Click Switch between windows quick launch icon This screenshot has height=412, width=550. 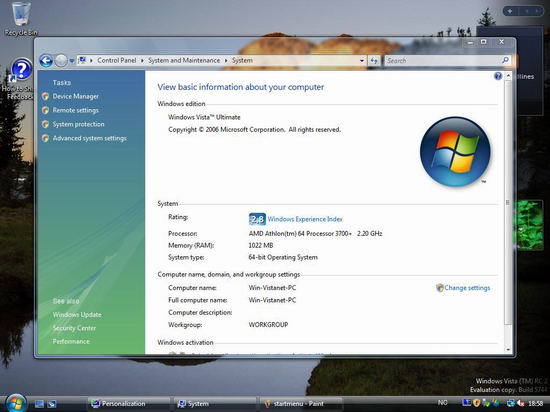coord(52,404)
